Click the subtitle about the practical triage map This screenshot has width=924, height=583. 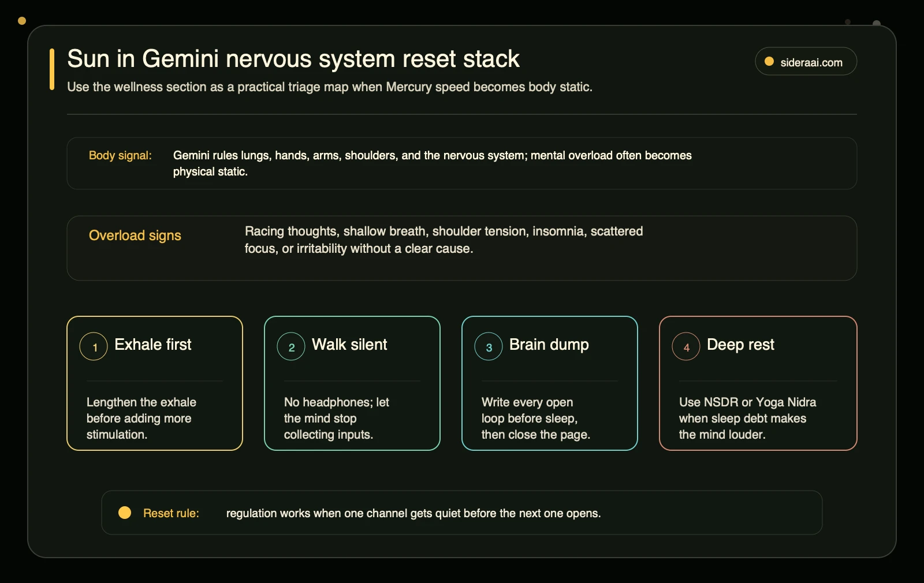point(330,87)
